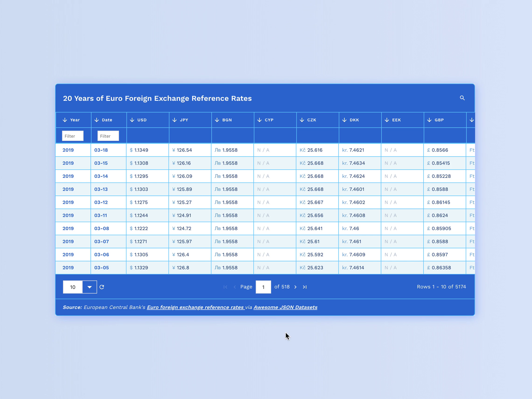The image size is (532, 399).
Task: Click the JPY value ¥ 124.91
Action: [182, 215]
